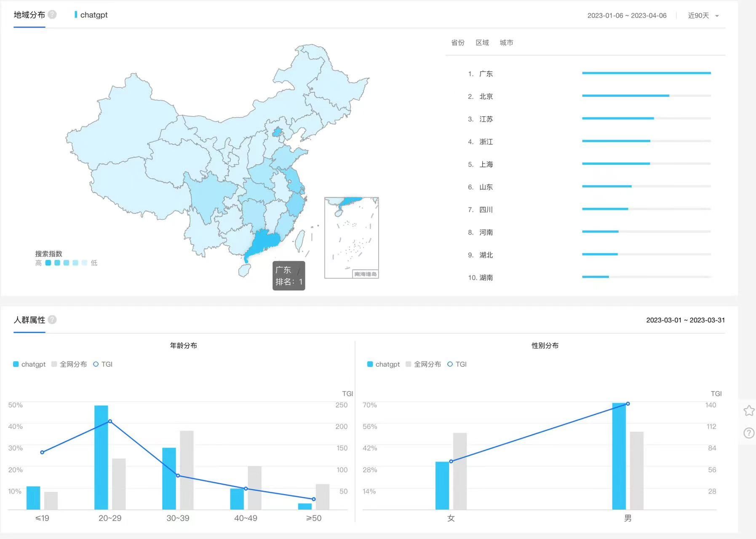Open the 近90天 time range dropdown
The image size is (756, 539).
point(698,16)
